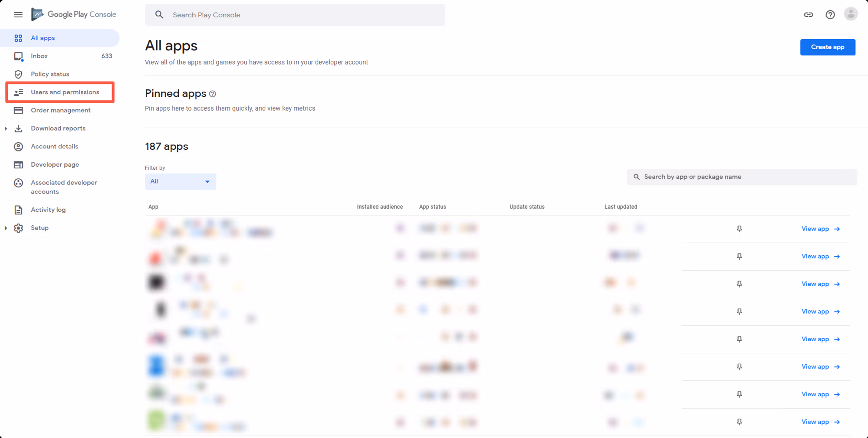
Task: Go to All apps page
Action: click(x=60, y=38)
